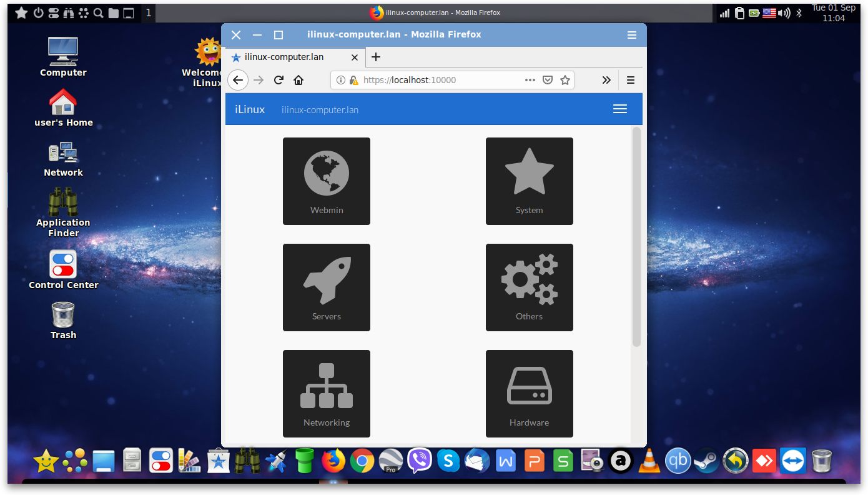Open the System category tile
Screen dimensions: 868x495
[530, 181]
